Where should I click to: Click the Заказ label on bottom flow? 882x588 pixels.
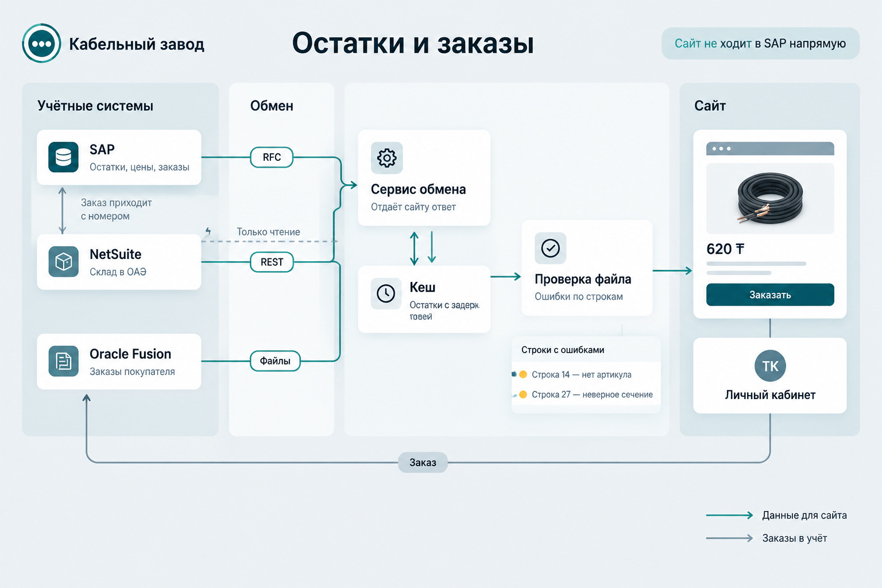click(423, 462)
